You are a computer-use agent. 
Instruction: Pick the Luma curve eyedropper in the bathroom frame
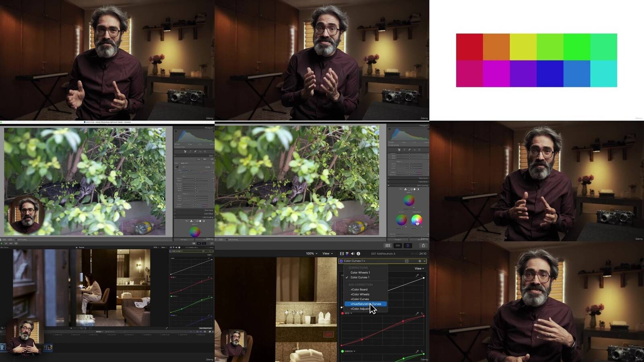pyautogui.click(x=417, y=275)
